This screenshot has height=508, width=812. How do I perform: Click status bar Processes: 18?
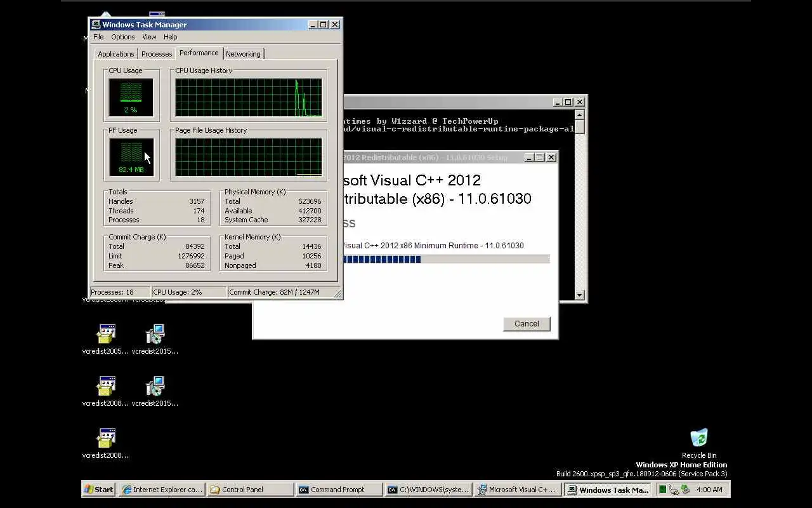tap(119, 292)
